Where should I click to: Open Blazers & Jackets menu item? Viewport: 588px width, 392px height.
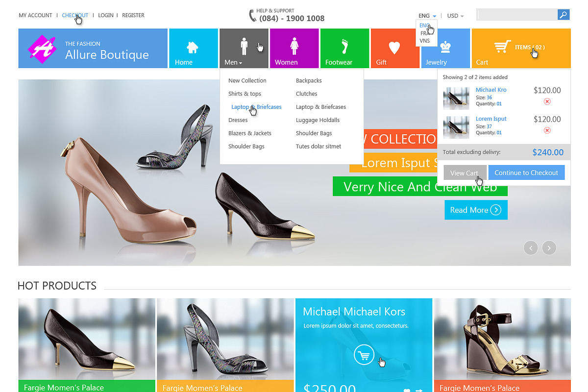point(250,133)
